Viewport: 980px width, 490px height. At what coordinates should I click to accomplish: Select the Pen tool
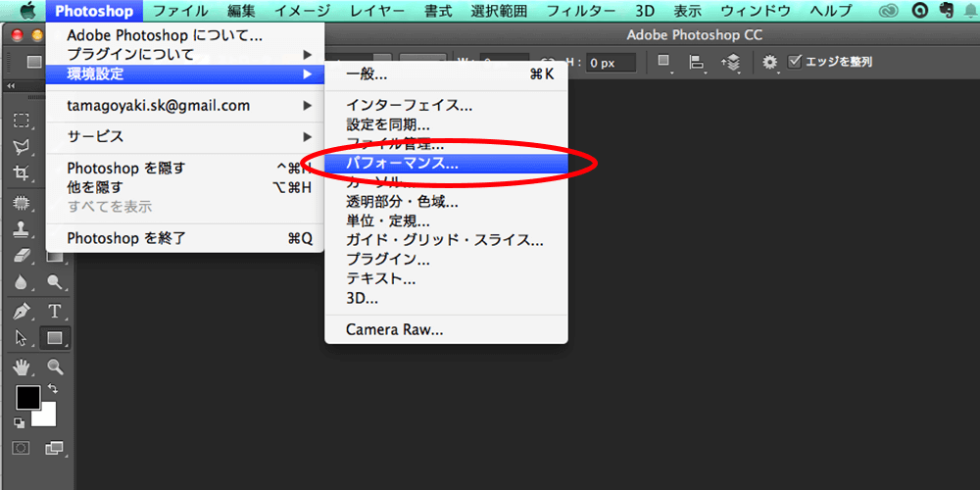point(22,311)
